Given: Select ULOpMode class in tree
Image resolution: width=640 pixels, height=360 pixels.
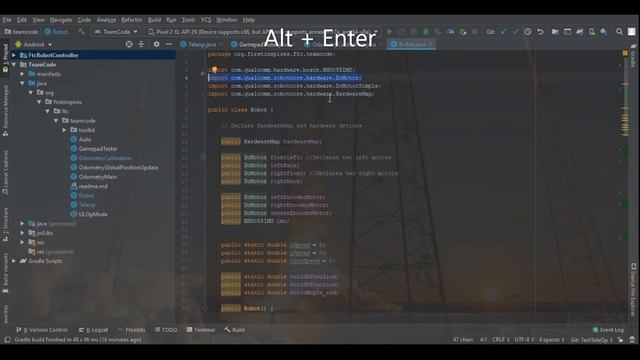Looking at the screenshot, I should (93, 214).
